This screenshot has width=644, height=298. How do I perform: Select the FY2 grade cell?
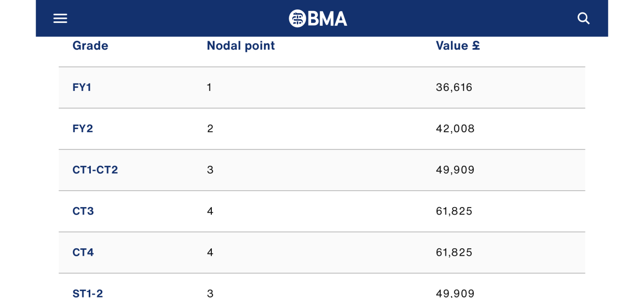point(83,129)
